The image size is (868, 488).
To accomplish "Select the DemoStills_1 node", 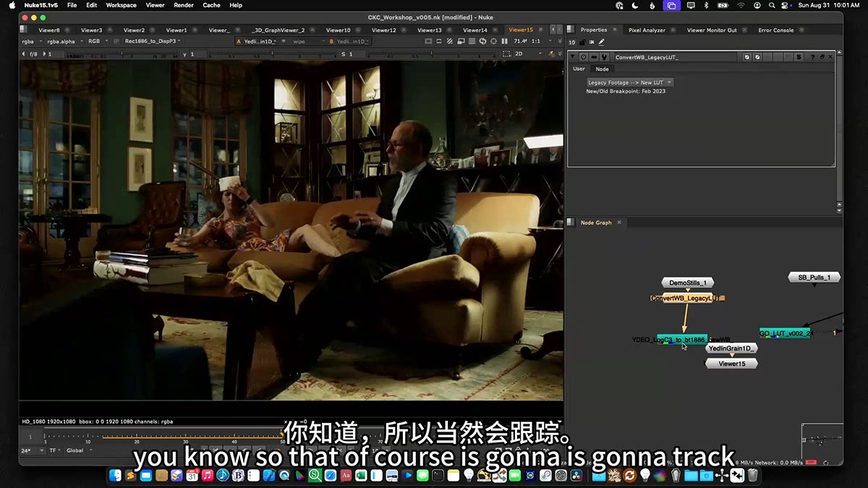I will 688,283.
